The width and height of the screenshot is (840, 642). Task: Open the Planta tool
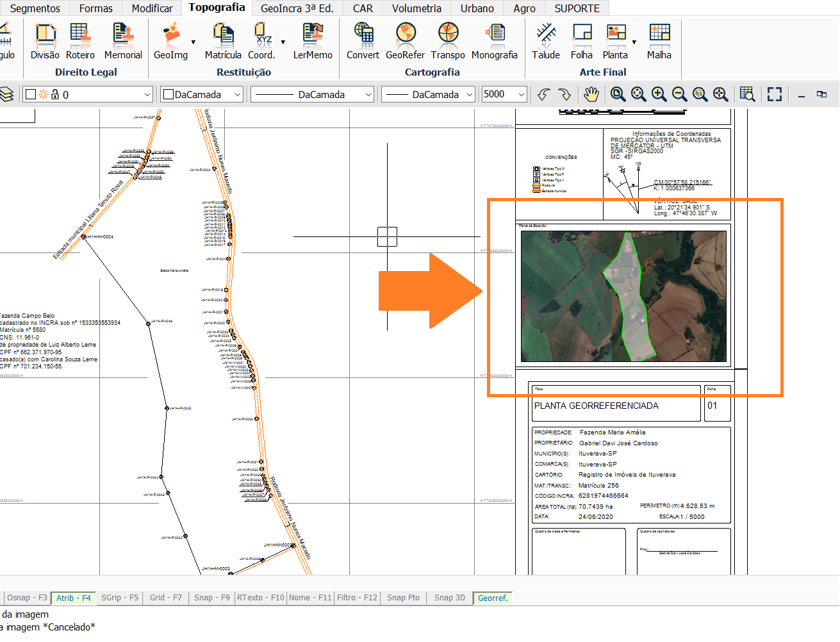point(615,42)
